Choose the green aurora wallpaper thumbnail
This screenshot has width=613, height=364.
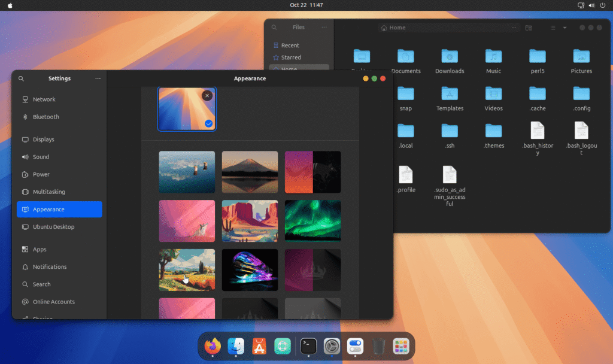[x=312, y=220]
